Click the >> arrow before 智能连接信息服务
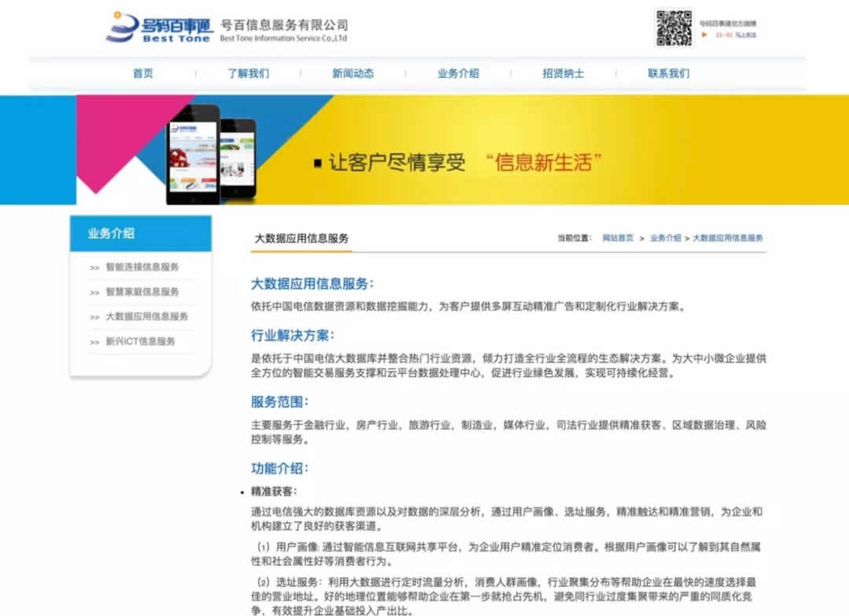 point(96,267)
